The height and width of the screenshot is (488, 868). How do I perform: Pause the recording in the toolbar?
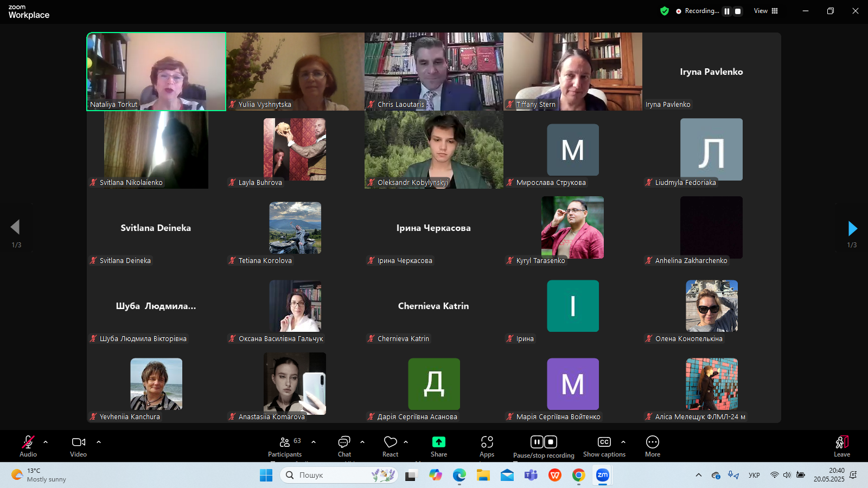pos(537,442)
